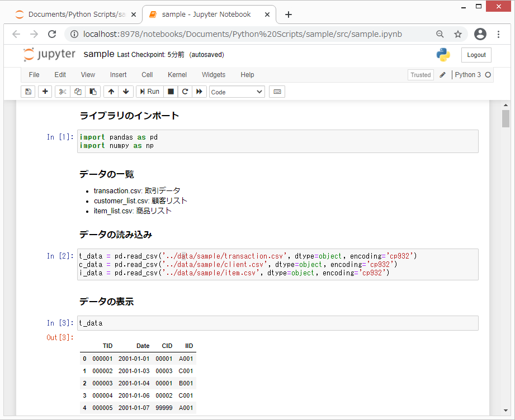Open the View menu
The image size is (515, 420).
[x=88, y=75]
